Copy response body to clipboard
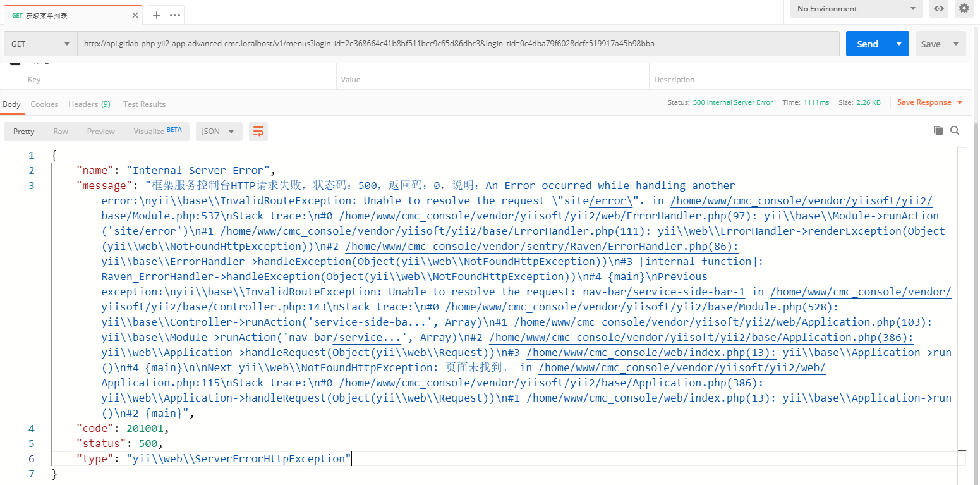This screenshot has width=980, height=485. coord(938,130)
